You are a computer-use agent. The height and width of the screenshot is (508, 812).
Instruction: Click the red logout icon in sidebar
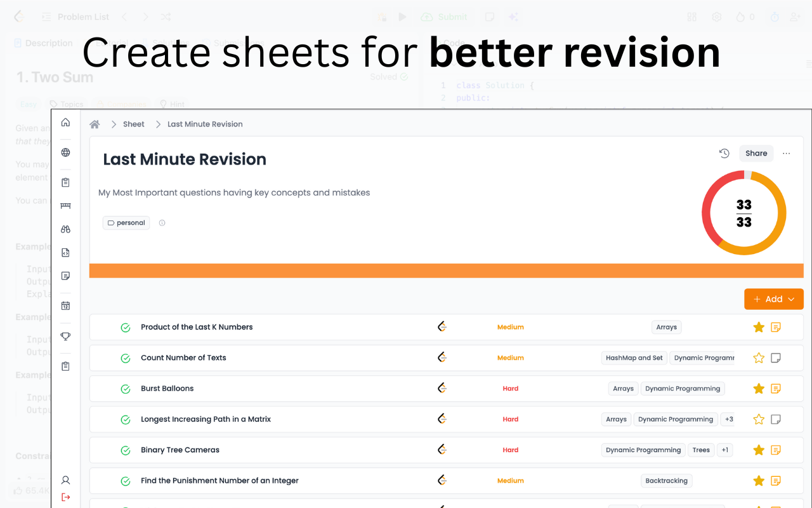pos(65,497)
